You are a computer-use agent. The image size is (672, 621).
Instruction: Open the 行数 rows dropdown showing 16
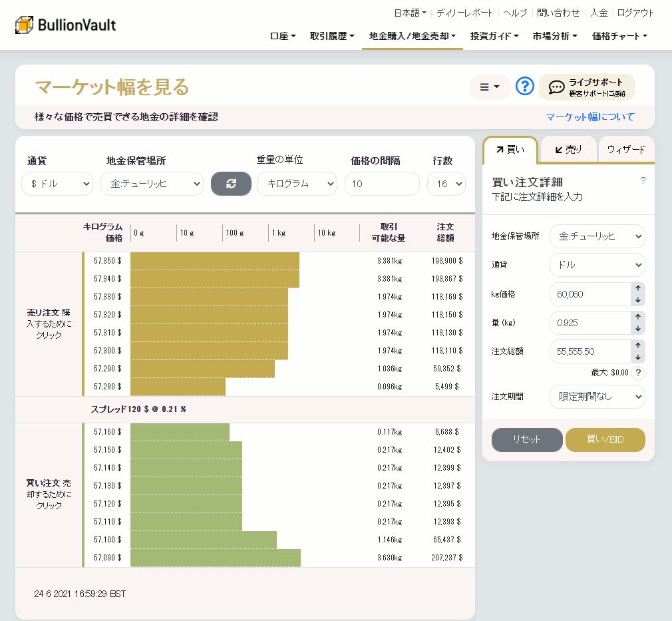(446, 184)
